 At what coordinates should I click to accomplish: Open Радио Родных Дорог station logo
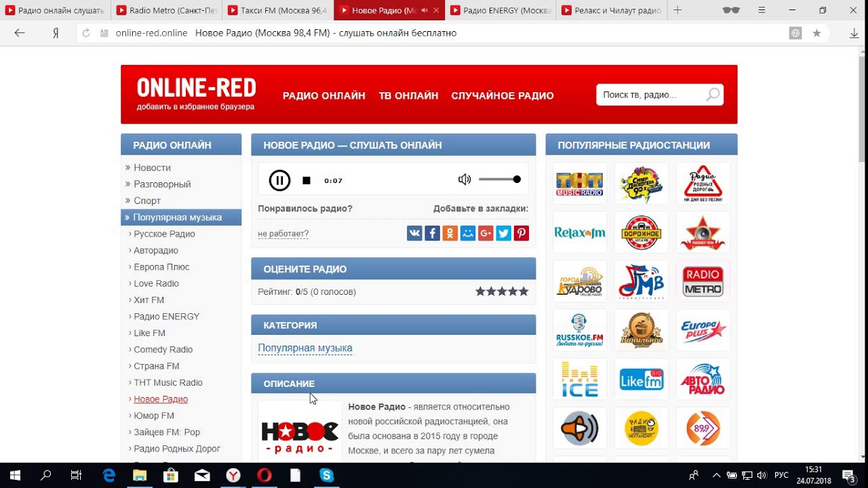pos(703,183)
